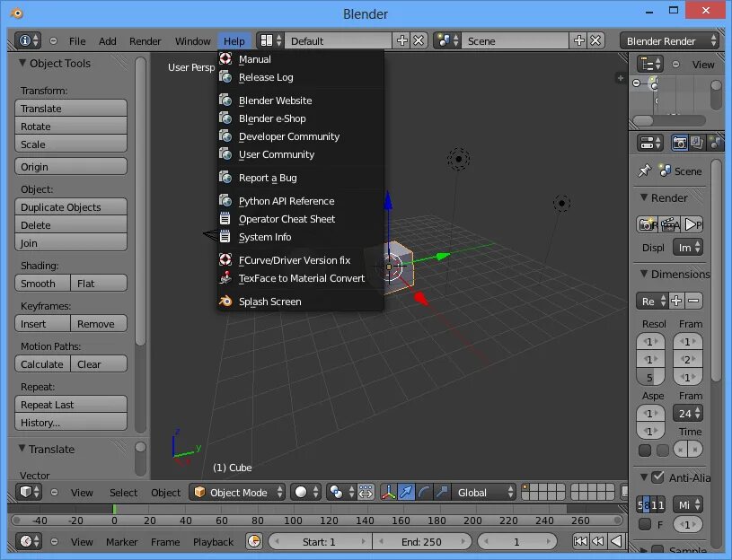Open the Blender Render engine dropdown
The width and height of the screenshot is (732, 560).
coord(666,39)
